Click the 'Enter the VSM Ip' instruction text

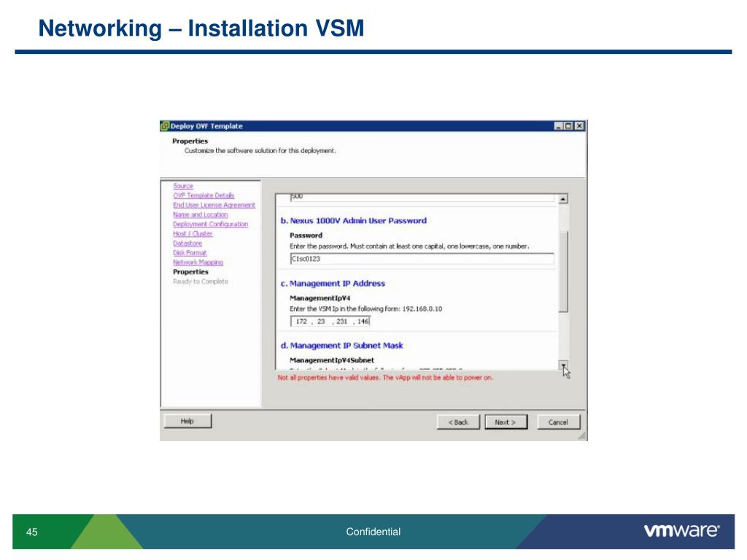[366, 309]
